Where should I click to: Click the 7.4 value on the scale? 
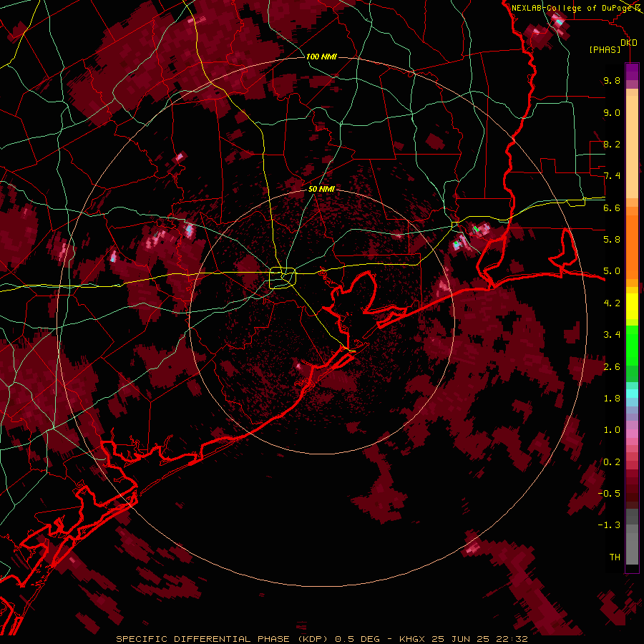[612, 176]
